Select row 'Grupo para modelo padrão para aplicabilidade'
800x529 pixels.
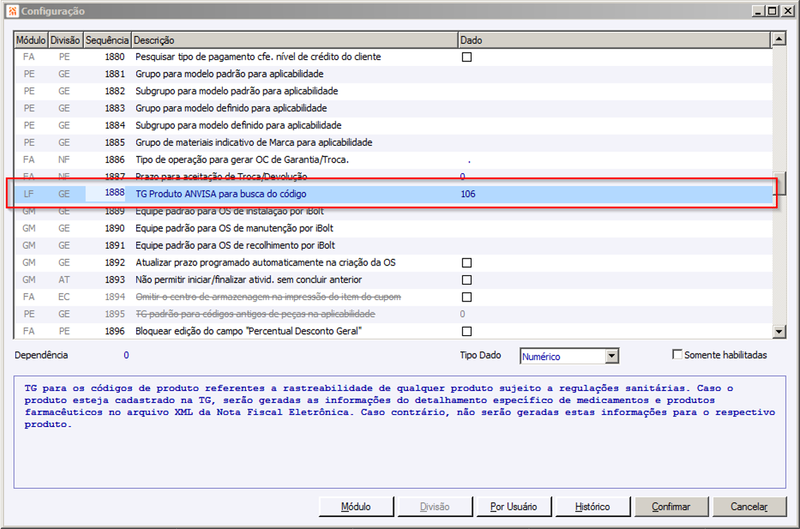point(393,74)
